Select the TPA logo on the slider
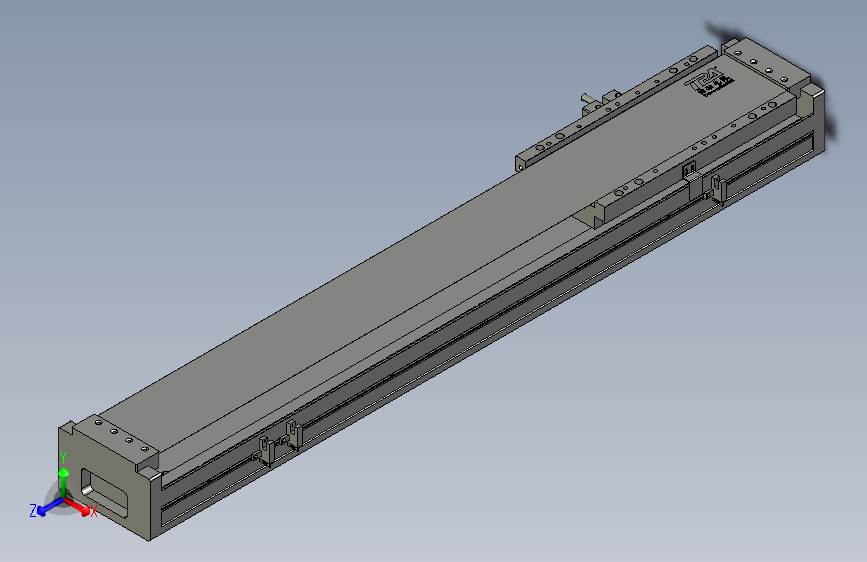The height and width of the screenshot is (562, 867). click(709, 82)
